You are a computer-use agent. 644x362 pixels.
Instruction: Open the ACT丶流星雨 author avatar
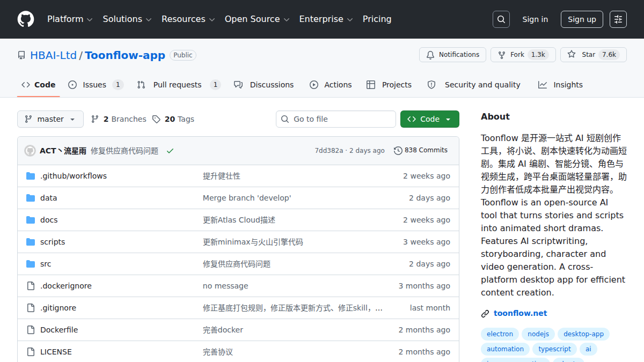(x=30, y=151)
